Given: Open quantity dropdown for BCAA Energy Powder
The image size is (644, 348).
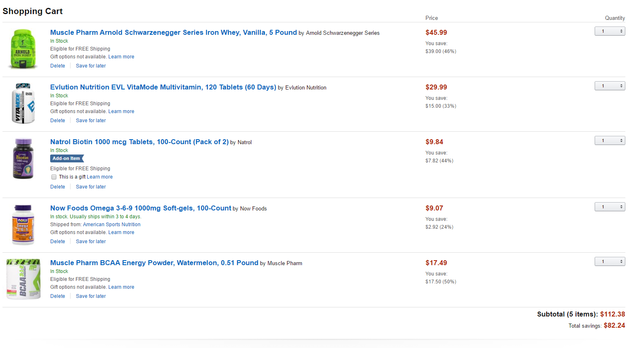Looking at the screenshot, I should click(610, 261).
